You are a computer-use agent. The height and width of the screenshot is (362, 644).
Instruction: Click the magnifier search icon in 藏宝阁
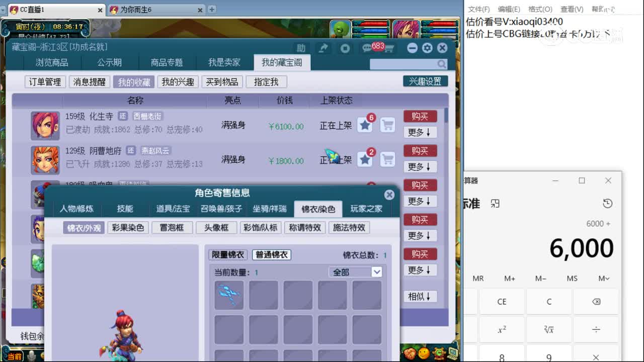pos(442,64)
